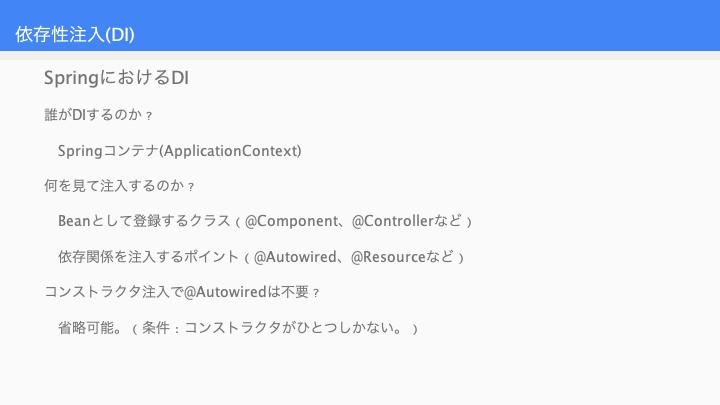Viewport: 720px width, 405px height.
Task: Click the word 条件 in the last line
Action: [x=156, y=328]
